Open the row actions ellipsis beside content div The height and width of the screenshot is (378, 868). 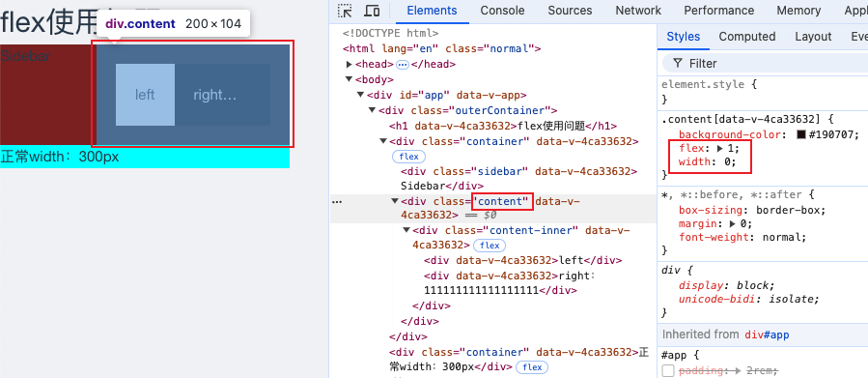point(337,202)
